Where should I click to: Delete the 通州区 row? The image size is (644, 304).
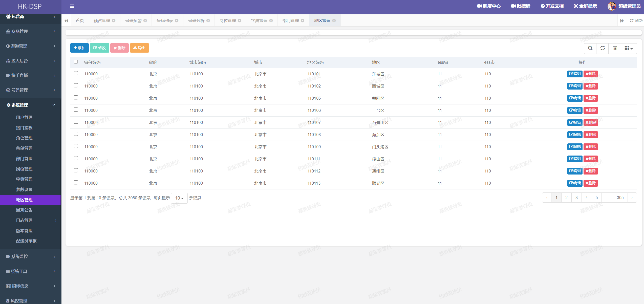coord(591,171)
